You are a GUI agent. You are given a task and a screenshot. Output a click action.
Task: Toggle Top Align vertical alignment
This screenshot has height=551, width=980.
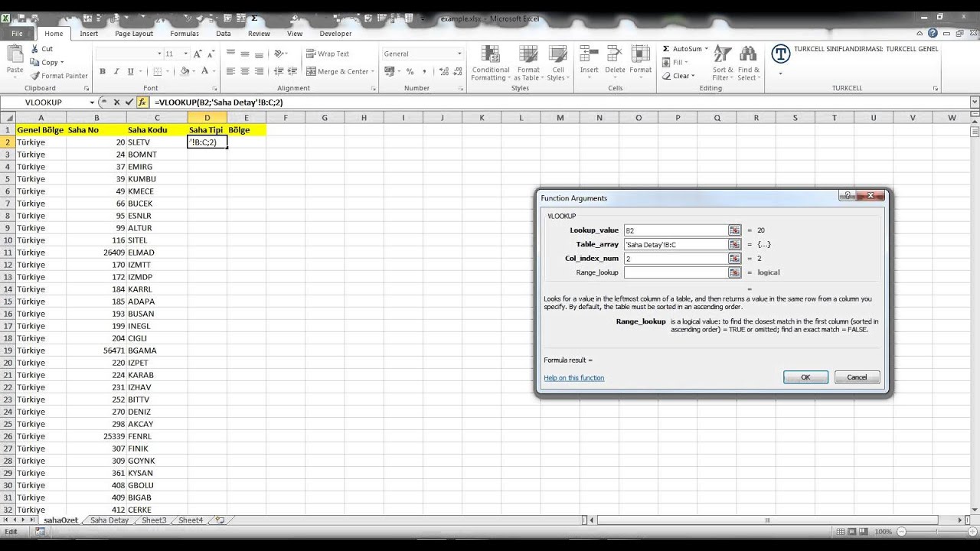coord(230,54)
